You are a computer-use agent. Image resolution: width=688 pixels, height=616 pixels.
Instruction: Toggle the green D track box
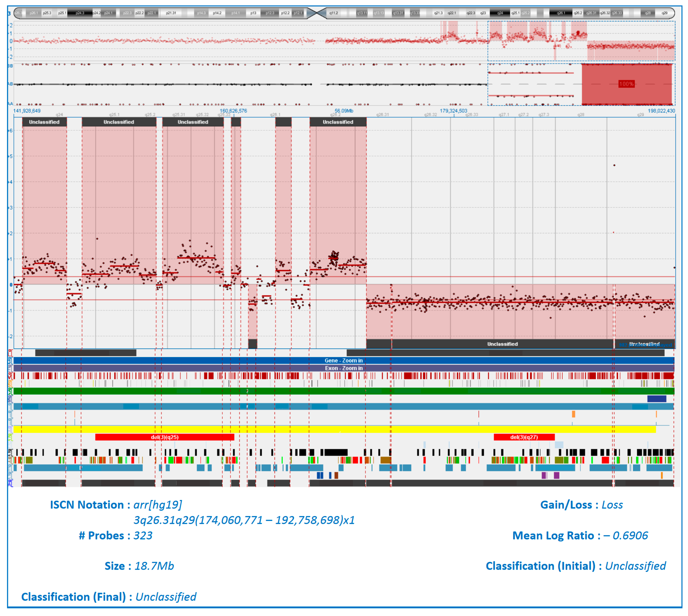(10, 389)
